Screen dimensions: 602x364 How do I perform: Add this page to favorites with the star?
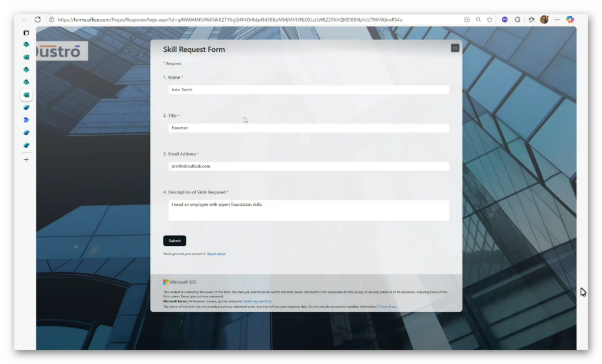(490, 19)
